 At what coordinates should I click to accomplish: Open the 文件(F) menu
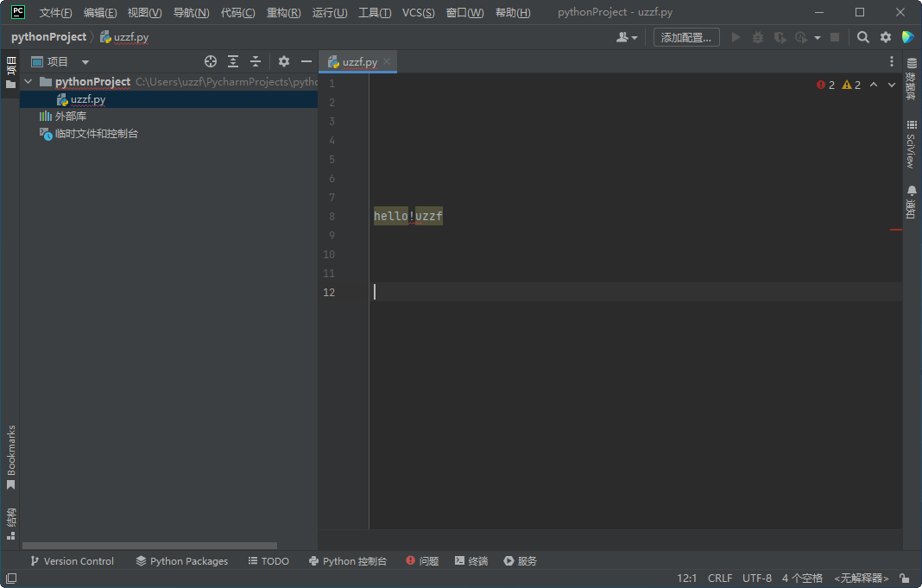pyautogui.click(x=56, y=12)
